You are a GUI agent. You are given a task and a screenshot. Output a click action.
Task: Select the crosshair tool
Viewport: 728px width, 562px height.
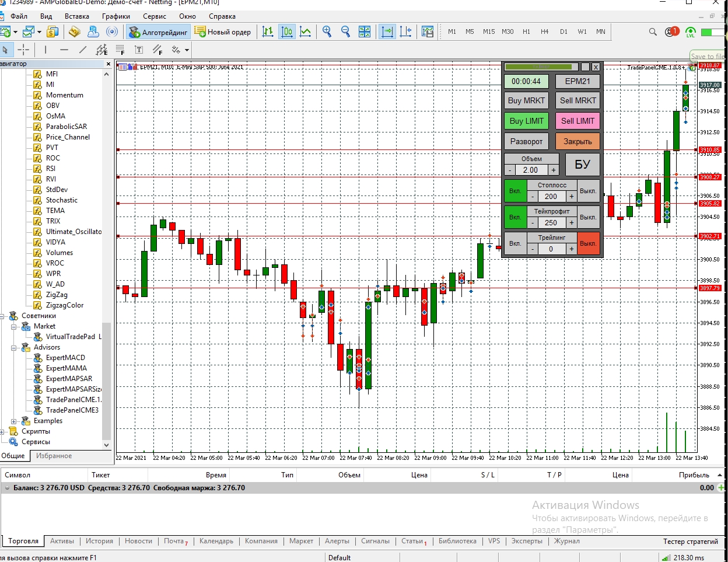[23, 50]
